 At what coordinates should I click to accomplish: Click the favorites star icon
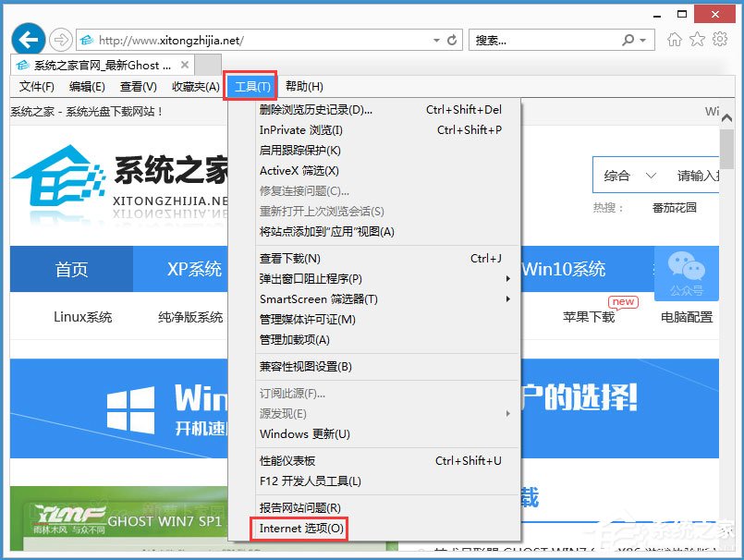pyautogui.click(x=698, y=40)
